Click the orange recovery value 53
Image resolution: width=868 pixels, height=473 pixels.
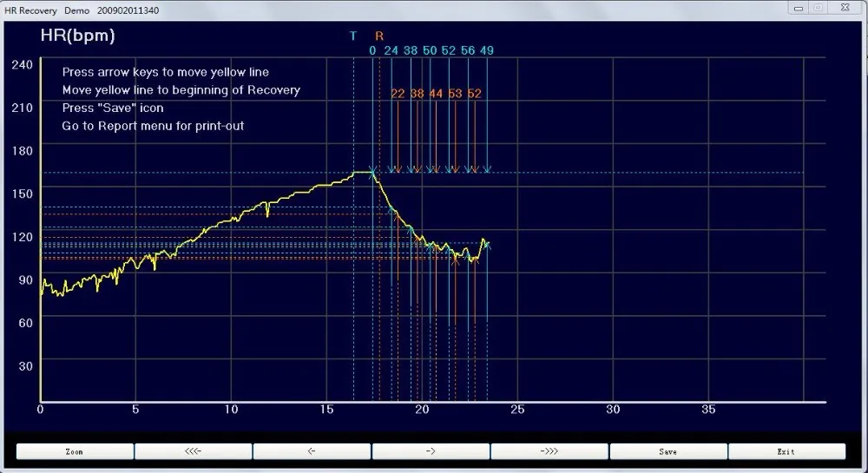point(455,93)
